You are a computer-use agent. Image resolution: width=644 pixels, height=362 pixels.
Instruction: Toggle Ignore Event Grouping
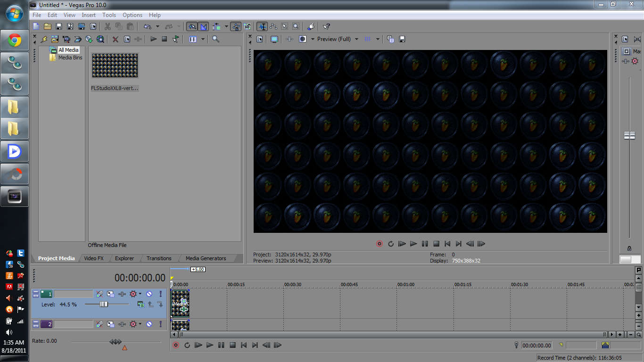coord(247,26)
